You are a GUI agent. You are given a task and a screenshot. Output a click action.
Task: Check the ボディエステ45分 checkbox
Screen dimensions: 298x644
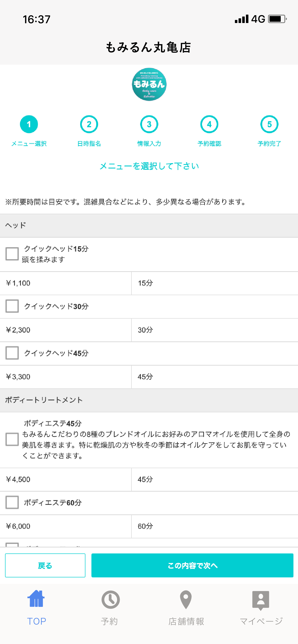[12, 439]
